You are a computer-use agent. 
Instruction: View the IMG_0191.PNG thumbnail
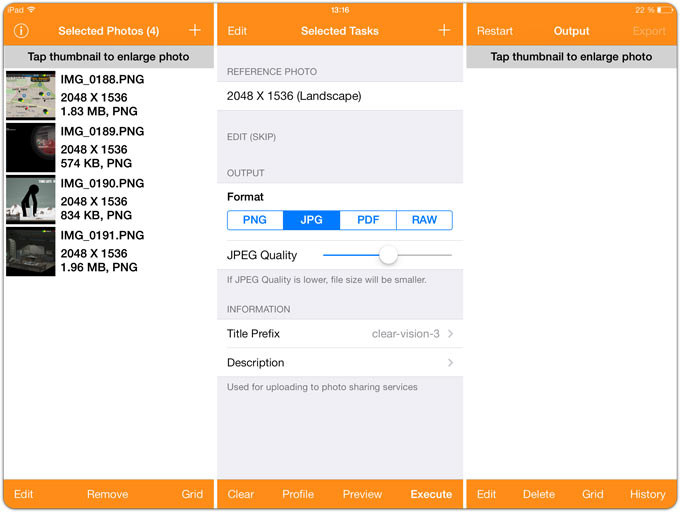31,251
